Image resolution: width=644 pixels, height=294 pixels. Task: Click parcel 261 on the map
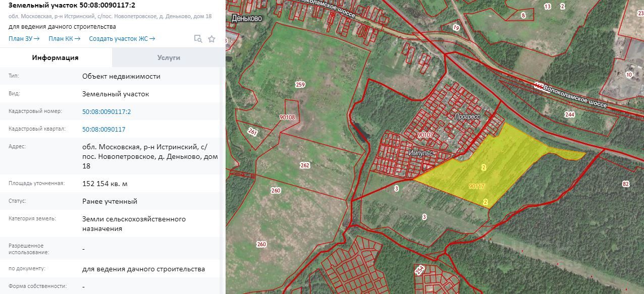pos(253,132)
